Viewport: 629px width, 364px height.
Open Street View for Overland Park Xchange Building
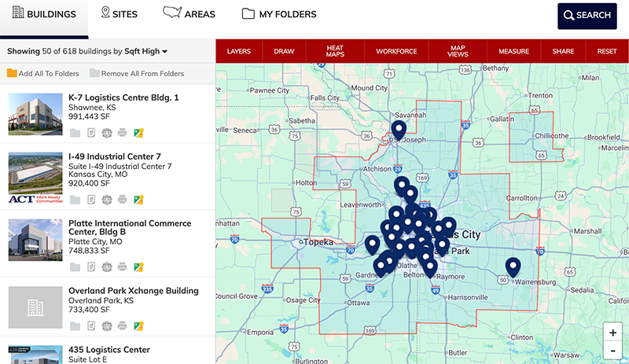pos(138,326)
